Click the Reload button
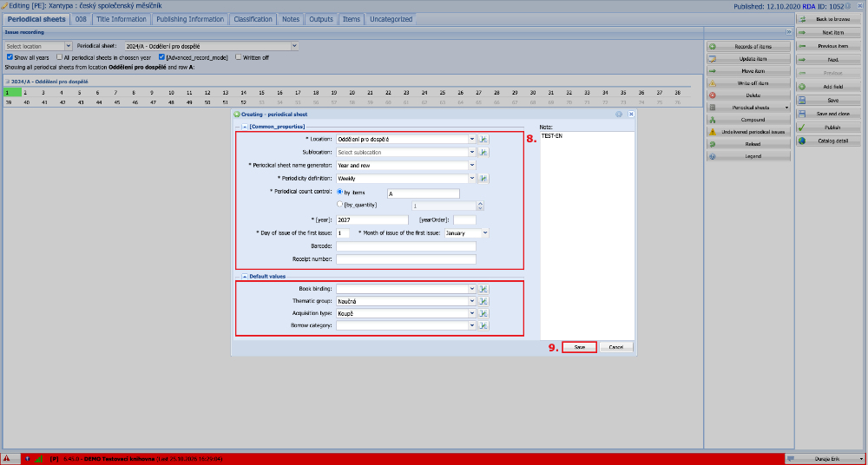 [x=748, y=144]
